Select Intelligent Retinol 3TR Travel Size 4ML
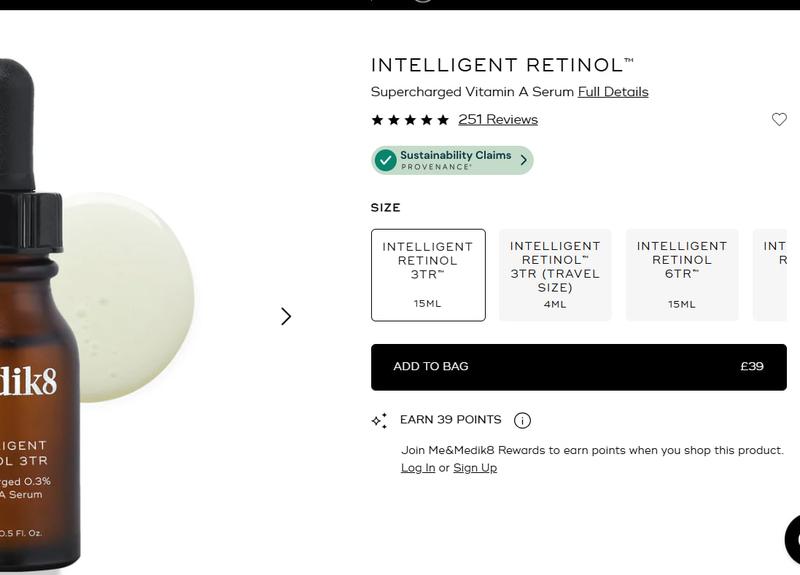Screen dimensions: 800x575 click(x=555, y=275)
